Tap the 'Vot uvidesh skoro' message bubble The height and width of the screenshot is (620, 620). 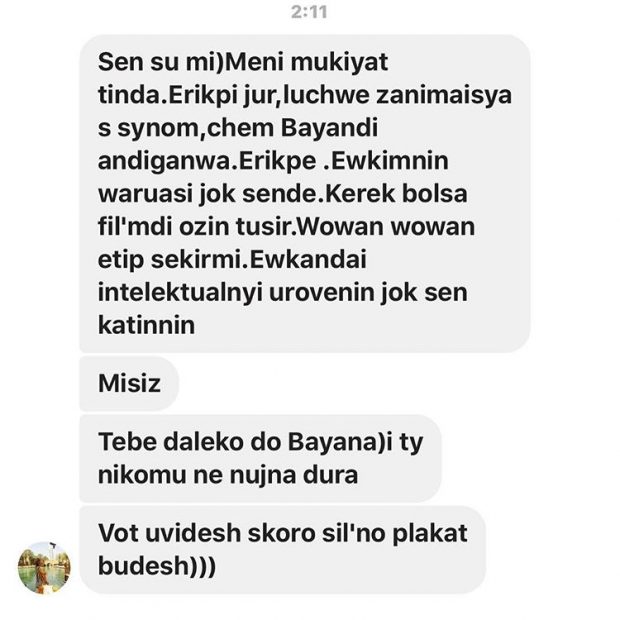point(282,550)
